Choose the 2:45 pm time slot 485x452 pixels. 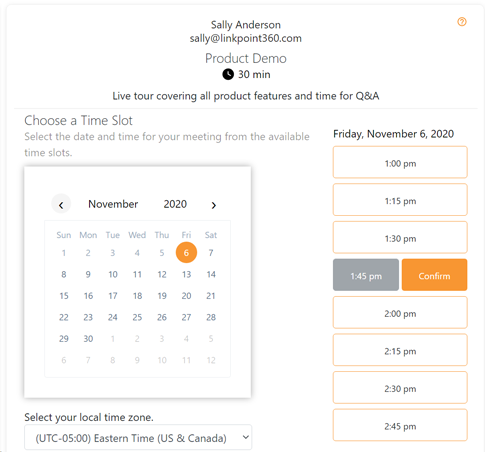(x=400, y=425)
